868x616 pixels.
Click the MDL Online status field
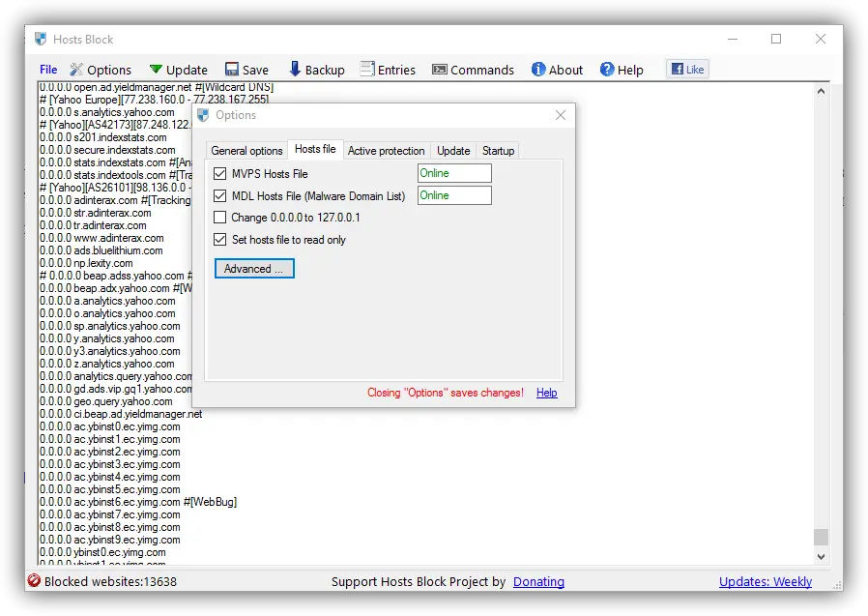tap(454, 195)
